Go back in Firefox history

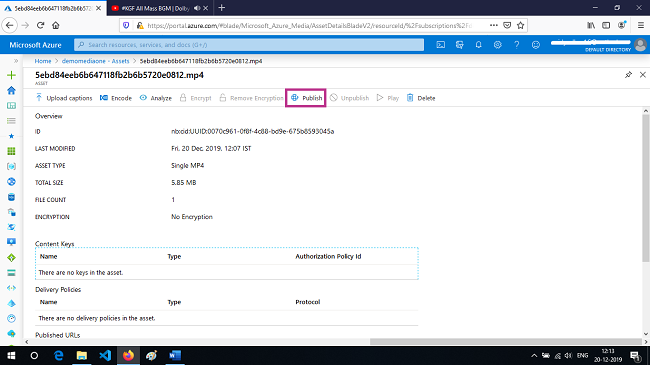click(10, 25)
